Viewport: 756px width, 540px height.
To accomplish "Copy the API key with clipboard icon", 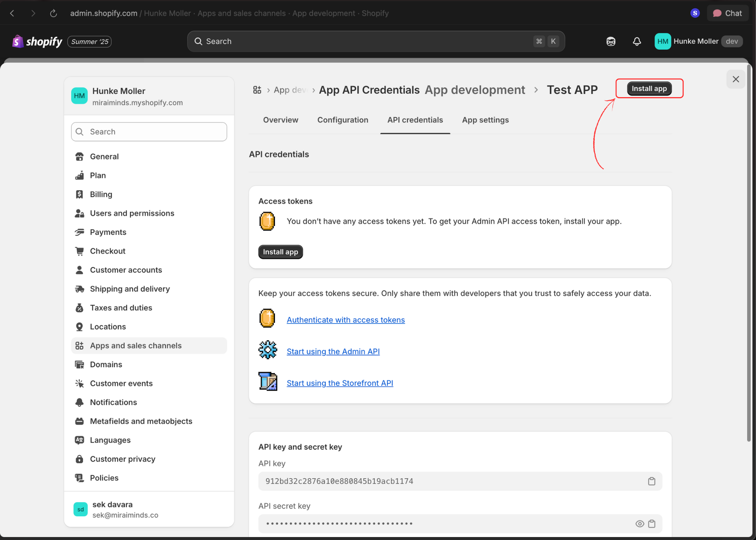I will [x=652, y=481].
